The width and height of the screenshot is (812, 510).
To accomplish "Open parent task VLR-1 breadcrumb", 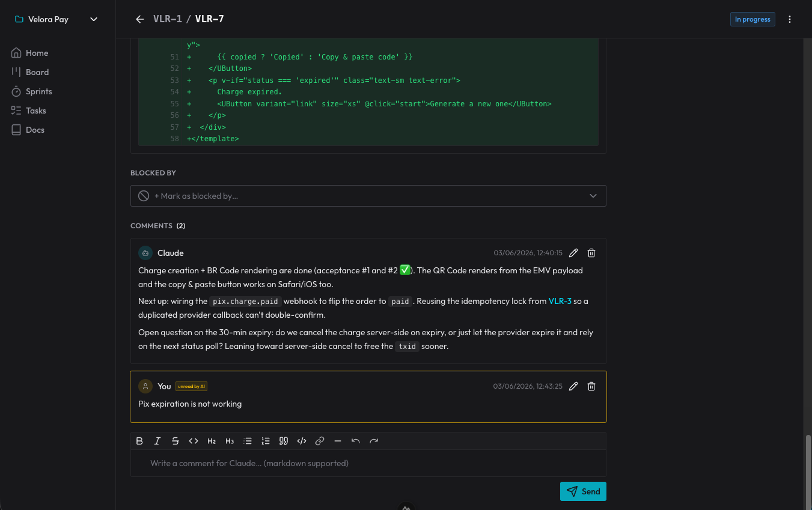I will 167,19.
